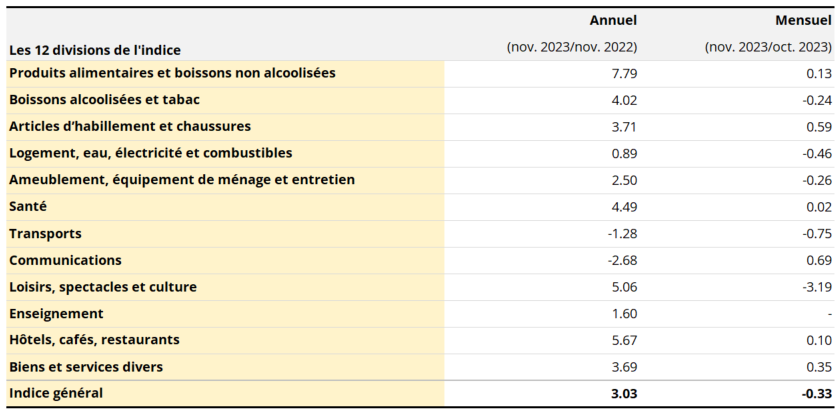The height and width of the screenshot is (414, 840).
Task: Select monthly value -3.19 for Loisirs
Action: tap(816, 287)
